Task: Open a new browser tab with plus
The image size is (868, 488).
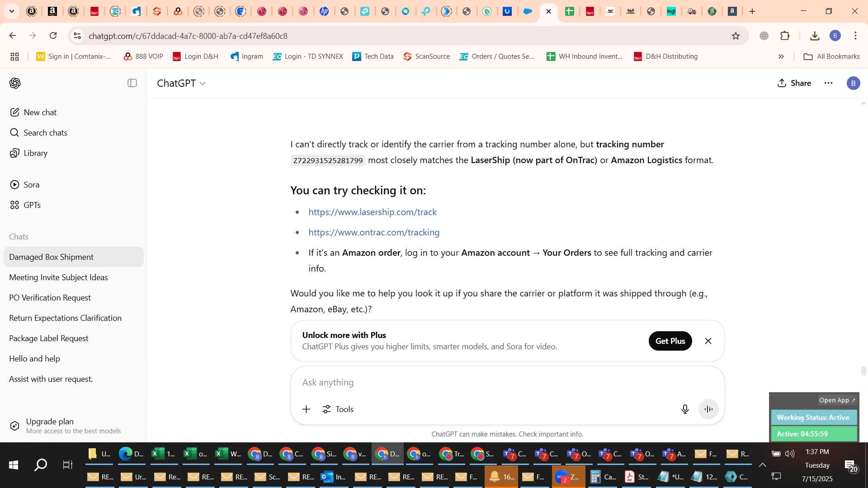Action: (x=752, y=11)
